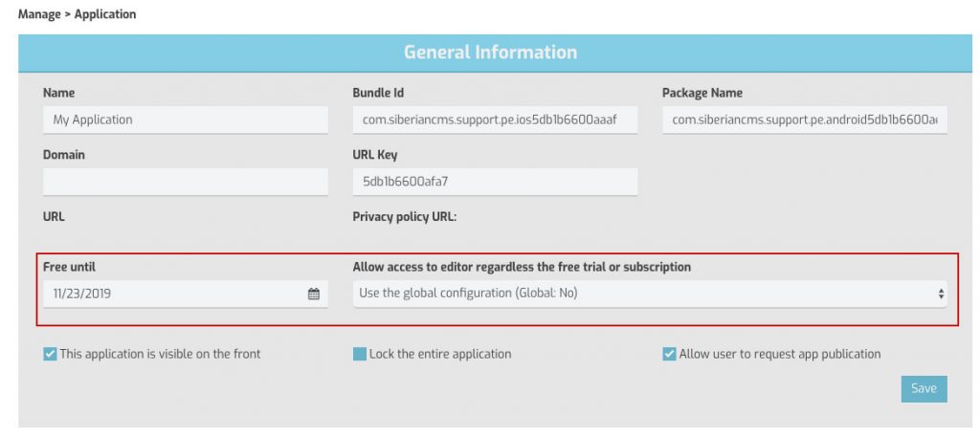Enable 'Lock the entire application' checkbox
980x436 pixels.
pyautogui.click(x=360, y=354)
